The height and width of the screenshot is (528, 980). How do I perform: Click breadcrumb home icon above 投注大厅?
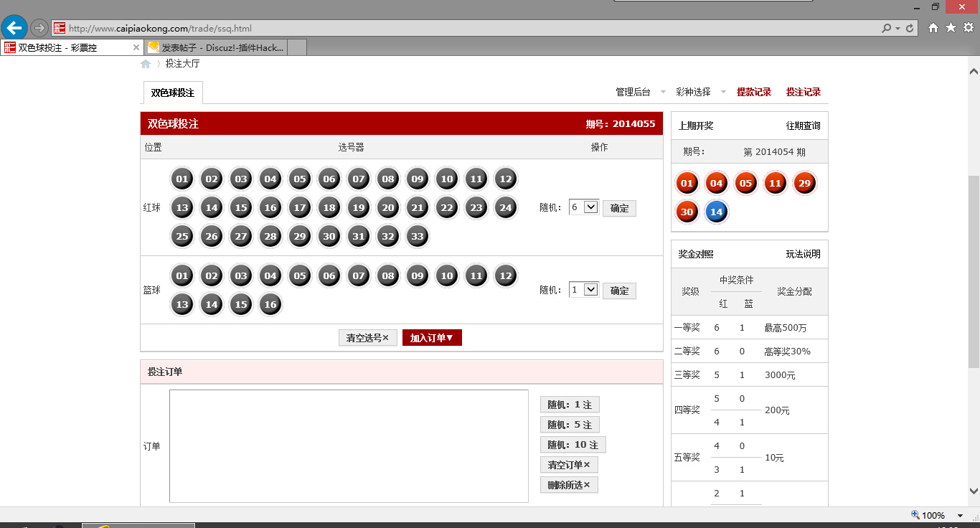(146, 64)
